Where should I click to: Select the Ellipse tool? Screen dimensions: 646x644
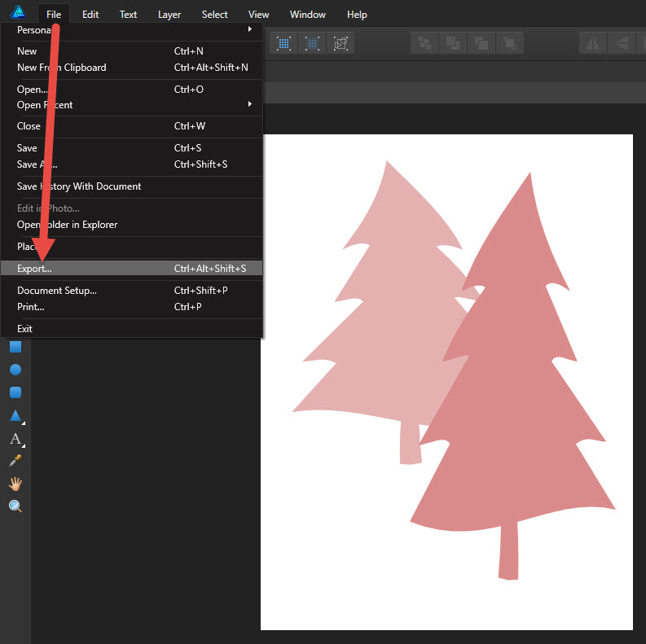tap(15, 370)
